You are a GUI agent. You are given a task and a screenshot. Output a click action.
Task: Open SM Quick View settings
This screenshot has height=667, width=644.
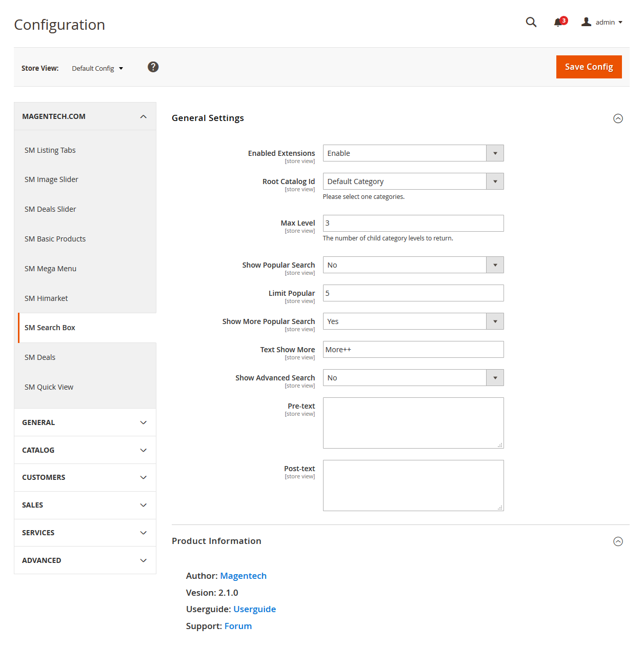pyautogui.click(x=49, y=387)
